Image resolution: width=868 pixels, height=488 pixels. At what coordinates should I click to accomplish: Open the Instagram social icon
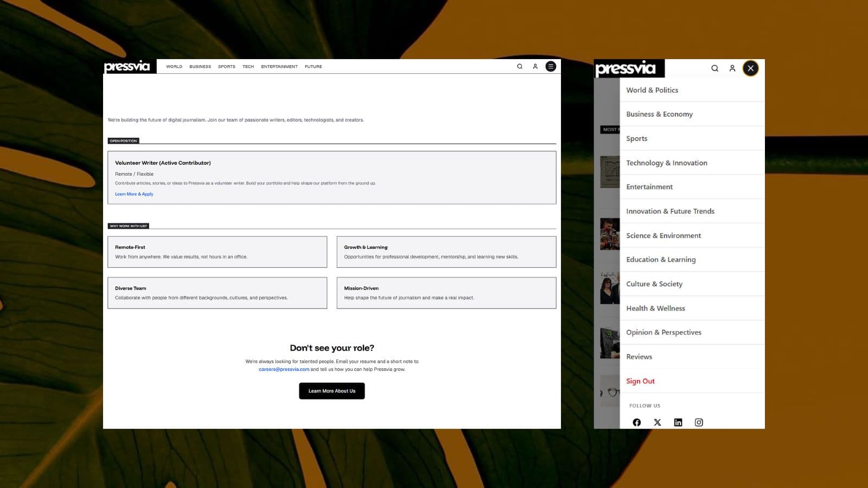click(699, 422)
